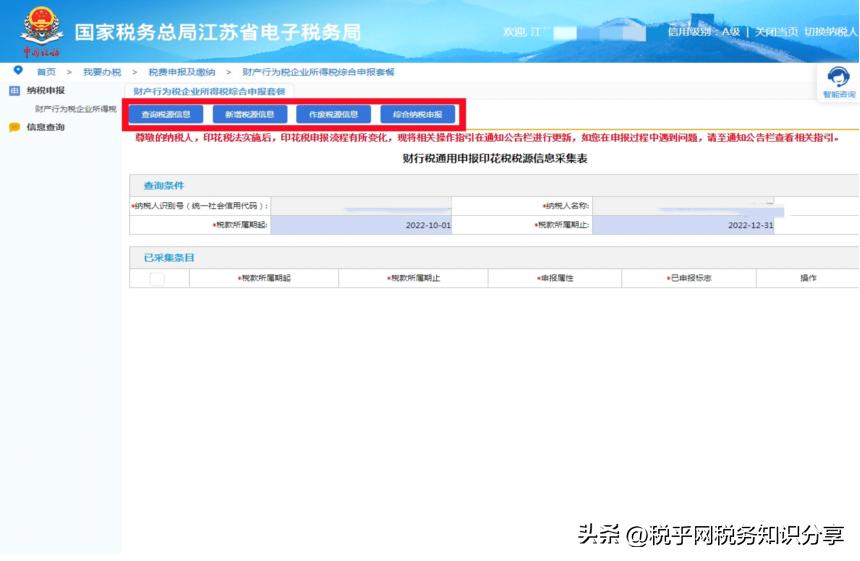Image resolution: width=860 pixels, height=561 pixels.
Task: Click 切换纳税人 in header
Action: click(x=830, y=32)
